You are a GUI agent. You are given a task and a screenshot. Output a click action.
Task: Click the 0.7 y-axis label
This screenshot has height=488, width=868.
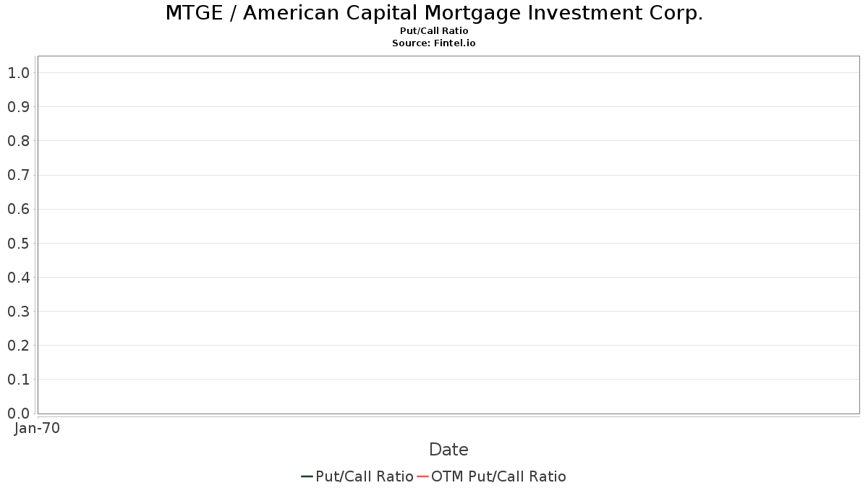click(18, 175)
